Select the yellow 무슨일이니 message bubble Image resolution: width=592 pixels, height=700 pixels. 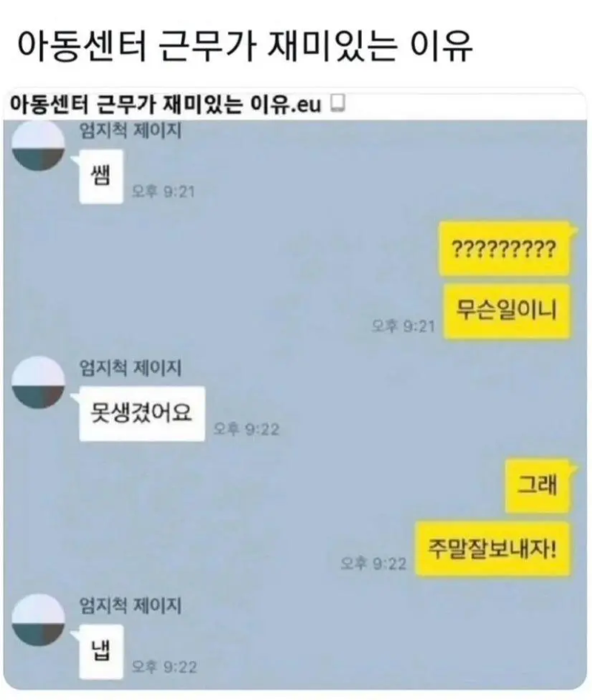tap(507, 311)
